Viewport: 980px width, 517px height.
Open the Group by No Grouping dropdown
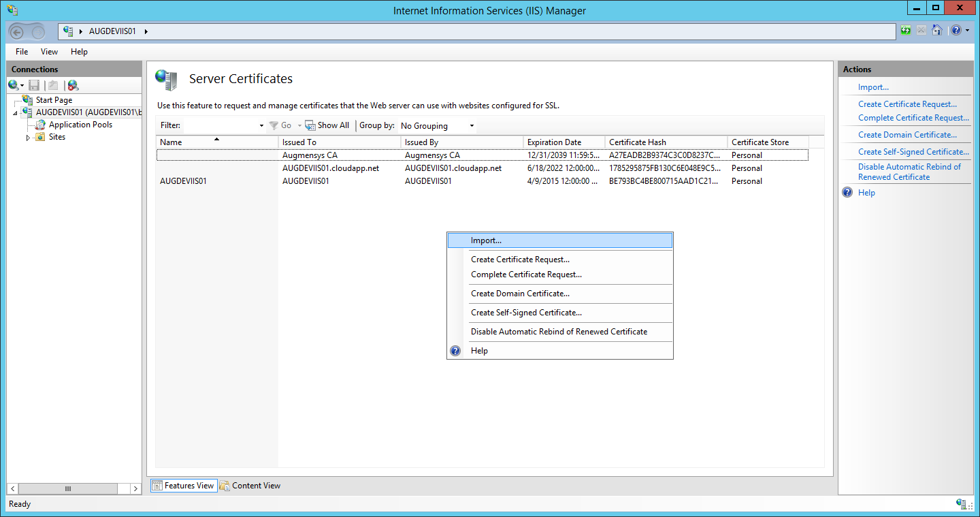click(x=472, y=126)
